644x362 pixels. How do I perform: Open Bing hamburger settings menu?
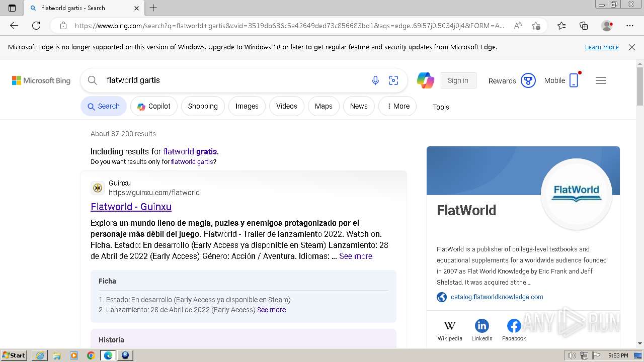pyautogui.click(x=601, y=80)
